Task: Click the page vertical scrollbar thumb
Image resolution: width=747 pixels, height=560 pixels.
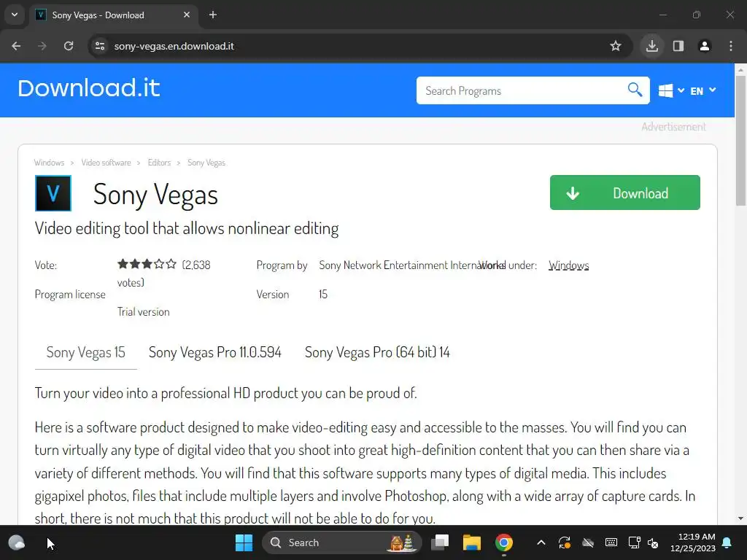Action: pos(740,141)
